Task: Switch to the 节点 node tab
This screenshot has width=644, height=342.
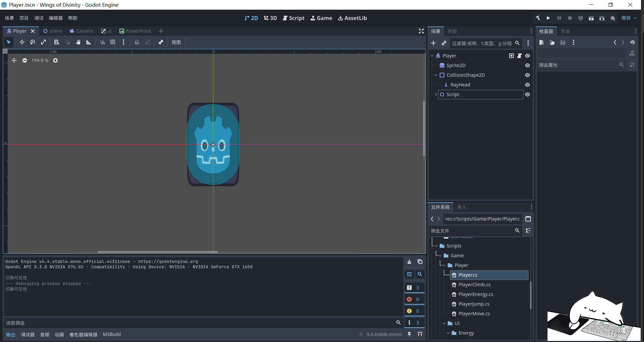Action: [565, 31]
